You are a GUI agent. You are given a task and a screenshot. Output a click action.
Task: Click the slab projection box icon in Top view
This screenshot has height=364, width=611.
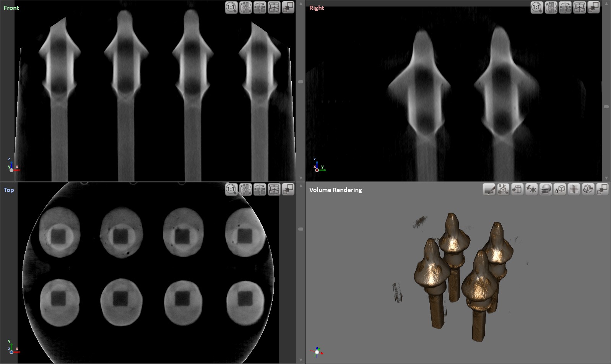point(274,189)
